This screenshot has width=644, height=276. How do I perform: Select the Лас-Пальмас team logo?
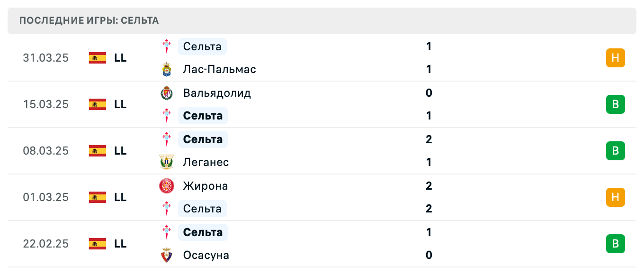click(167, 69)
